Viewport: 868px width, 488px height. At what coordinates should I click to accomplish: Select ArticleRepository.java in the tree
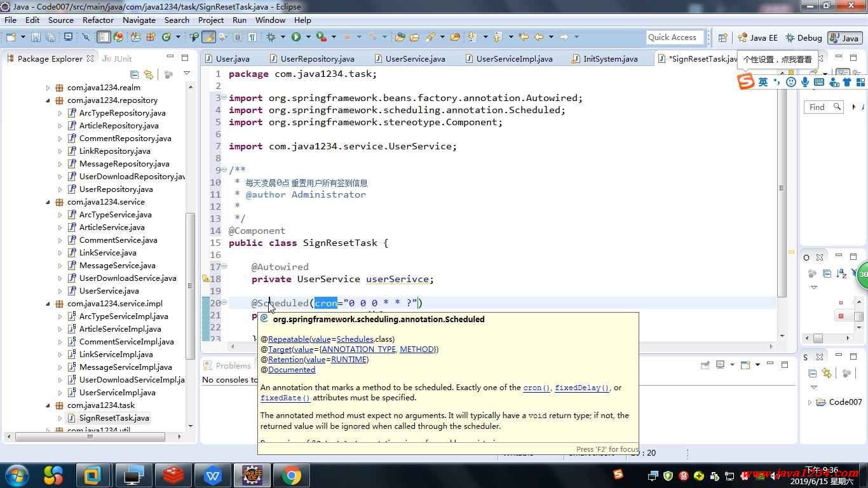119,126
